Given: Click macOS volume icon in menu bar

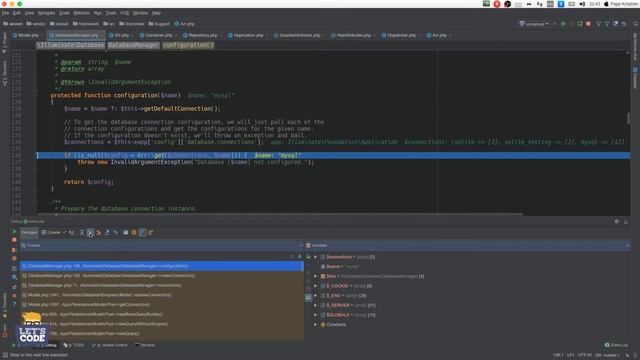Looking at the screenshot, I should [x=582, y=4].
